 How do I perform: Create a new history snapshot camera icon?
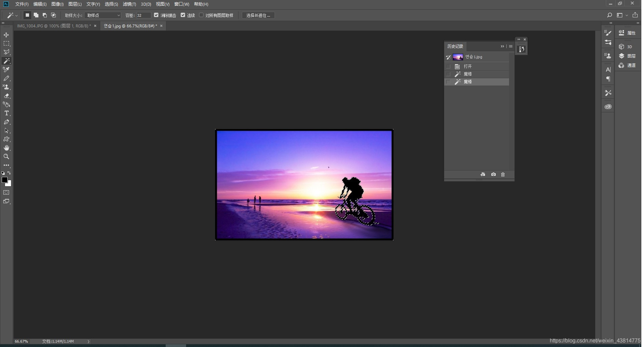point(493,175)
